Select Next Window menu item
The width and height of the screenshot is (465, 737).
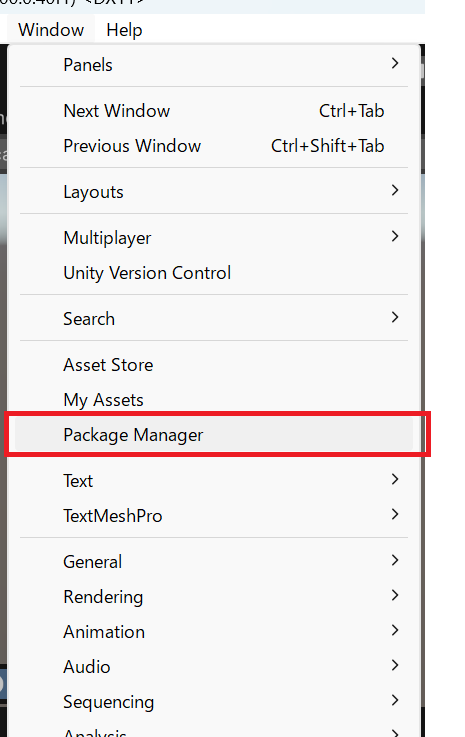214,111
